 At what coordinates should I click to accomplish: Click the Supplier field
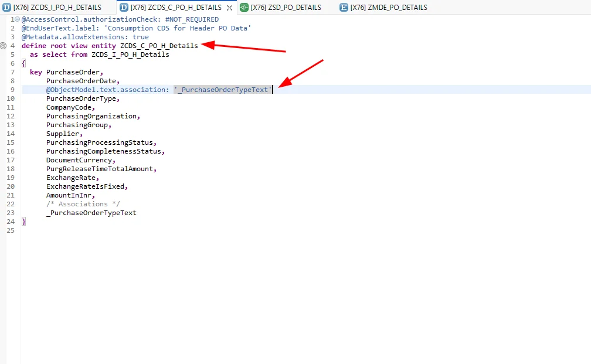pos(63,134)
